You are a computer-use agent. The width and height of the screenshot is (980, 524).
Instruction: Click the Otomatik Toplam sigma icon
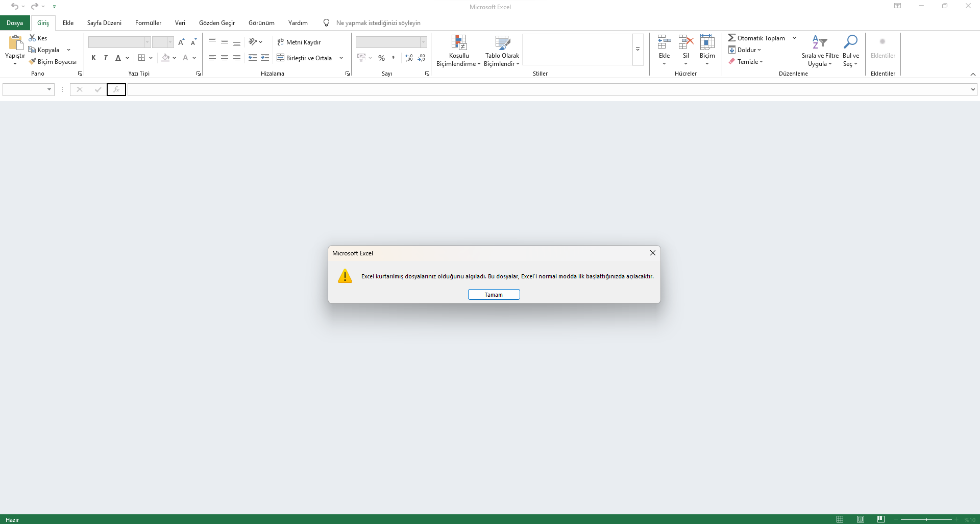pyautogui.click(x=731, y=38)
